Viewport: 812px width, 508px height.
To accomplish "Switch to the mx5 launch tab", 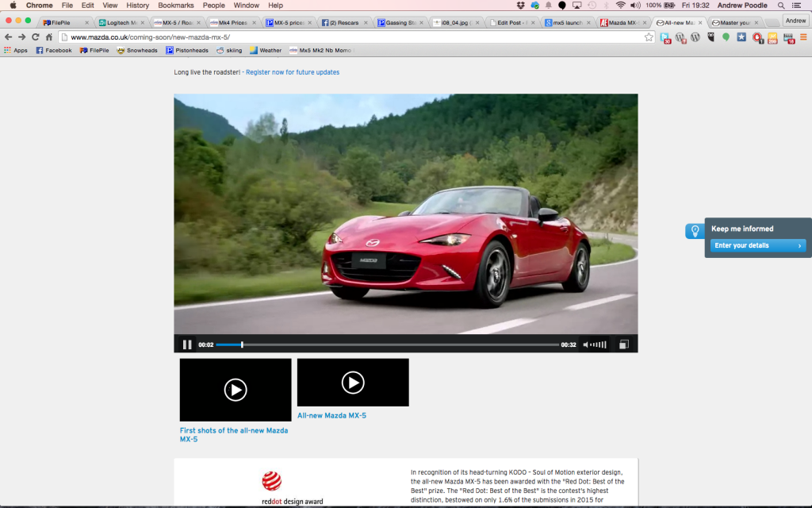I will coord(567,22).
